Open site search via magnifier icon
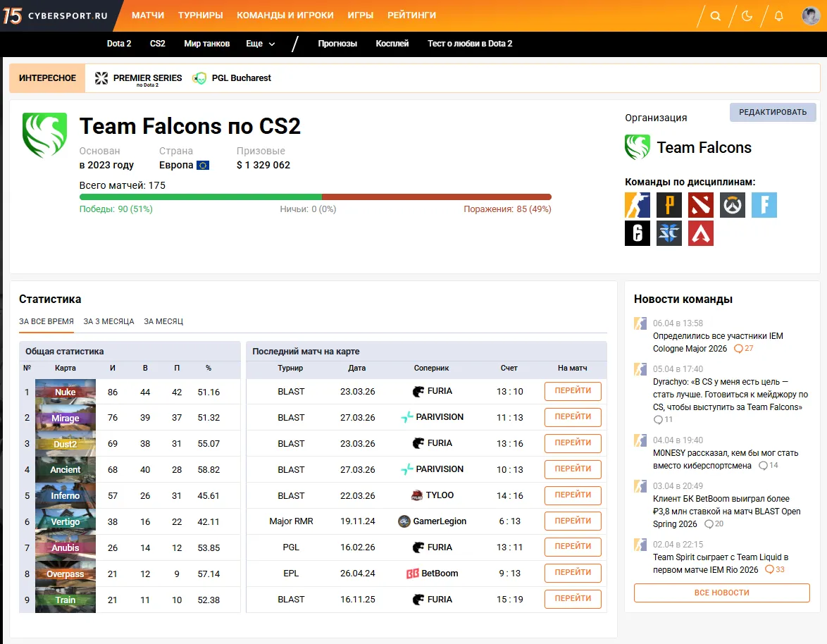 (714, 16)
